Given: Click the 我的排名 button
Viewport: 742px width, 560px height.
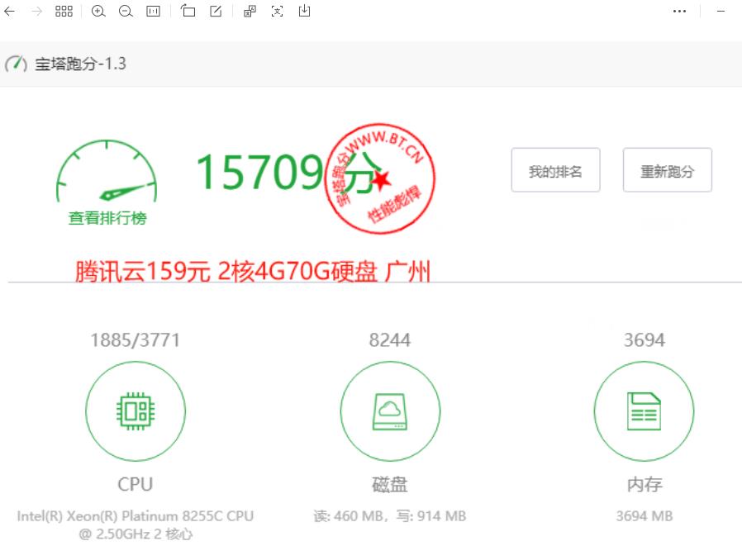Looking at the screenshot, I should (555, 170).
